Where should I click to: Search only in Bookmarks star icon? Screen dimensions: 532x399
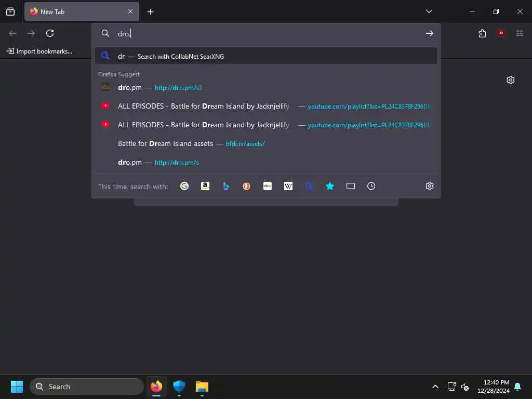[330, 186]
